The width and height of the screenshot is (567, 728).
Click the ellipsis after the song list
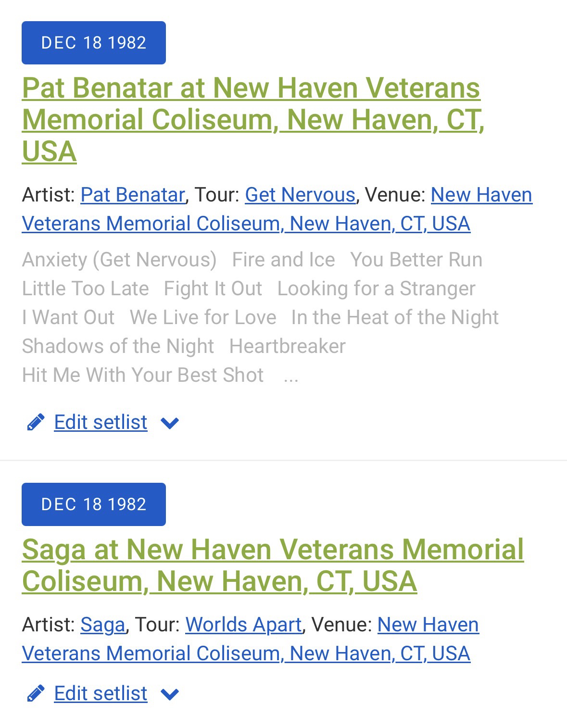click(291, 376)
